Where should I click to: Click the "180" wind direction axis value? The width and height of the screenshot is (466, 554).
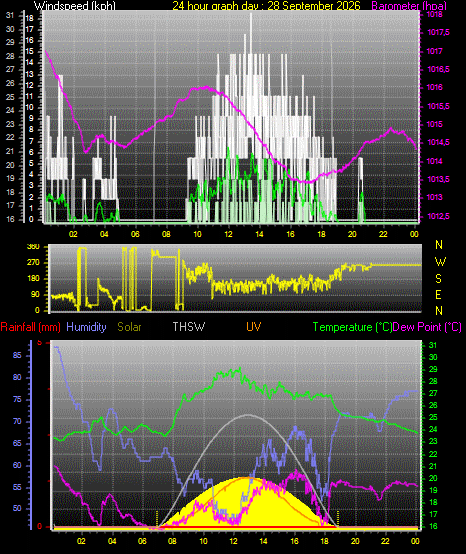click(33, 279)
